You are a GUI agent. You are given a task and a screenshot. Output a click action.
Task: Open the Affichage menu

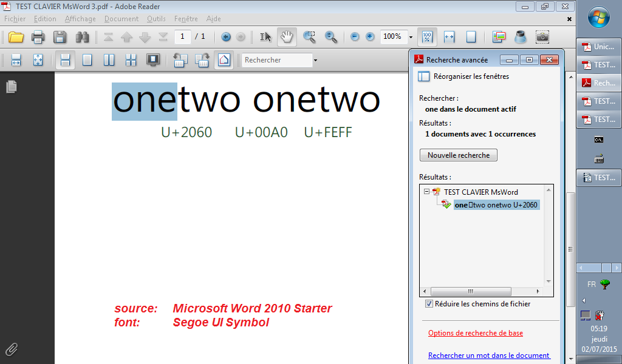click(80, 19)
